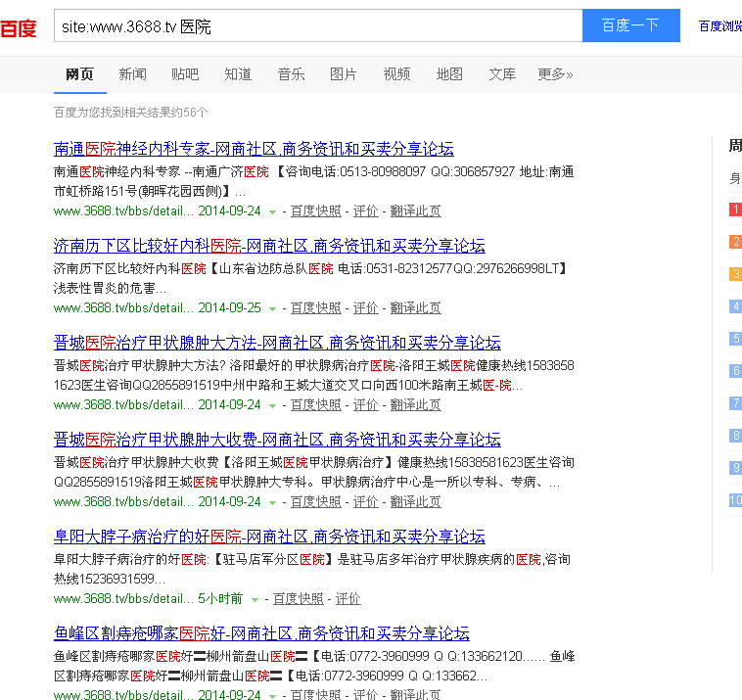Screen dimensions: 742x700
Task: Click the Baidu logo
Action: click(x=18, y=28)
